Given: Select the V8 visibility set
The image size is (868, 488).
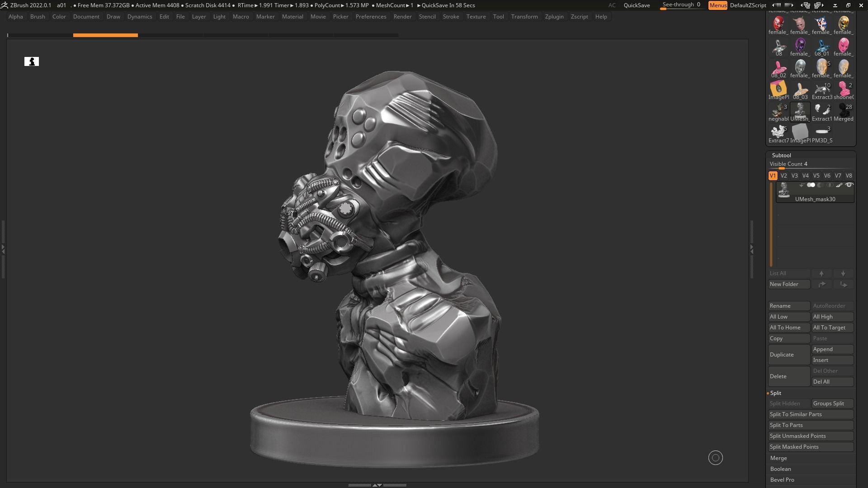Looking at the screenshot, I should click(x=849, y=176).
